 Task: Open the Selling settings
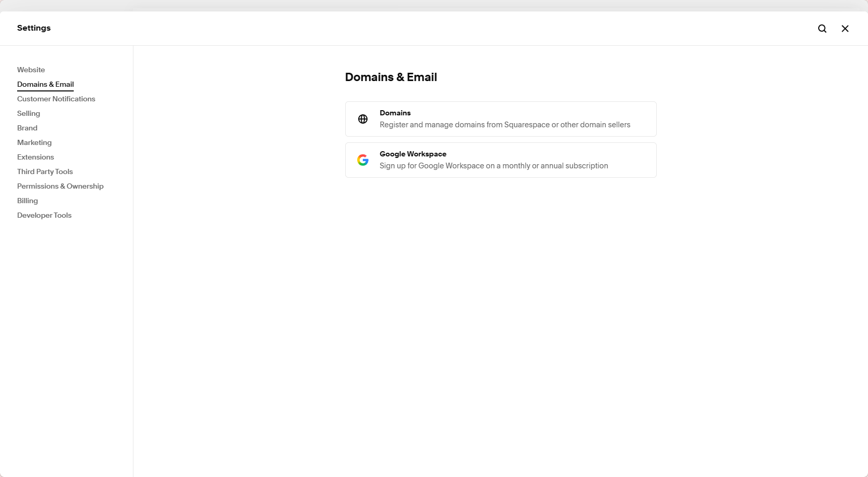tap(29, 113)
